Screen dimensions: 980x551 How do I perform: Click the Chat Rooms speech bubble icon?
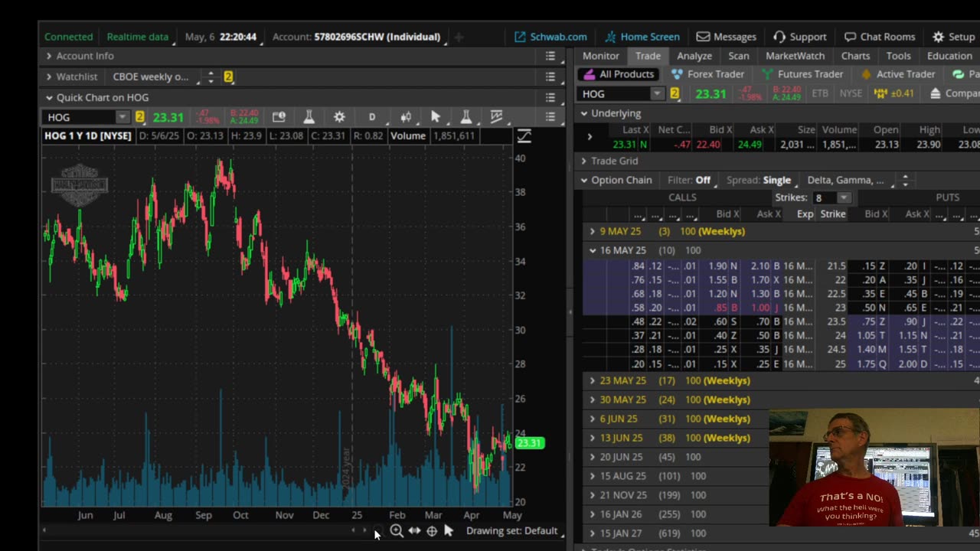[x=850, y=37]
